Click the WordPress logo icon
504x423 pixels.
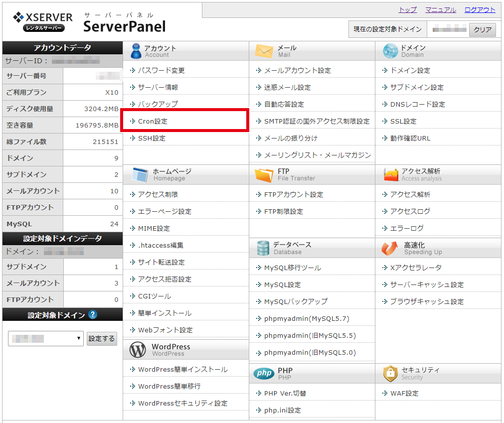pos(138,350)
